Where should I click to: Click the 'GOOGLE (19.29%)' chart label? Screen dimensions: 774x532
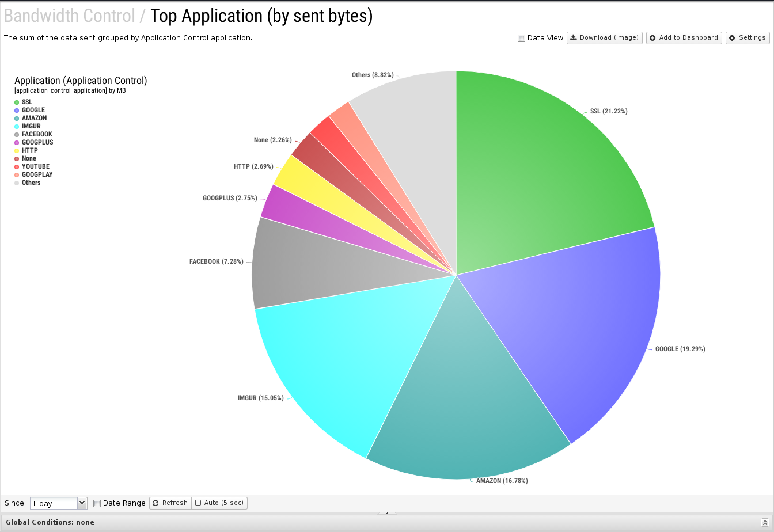pos(680,349)
